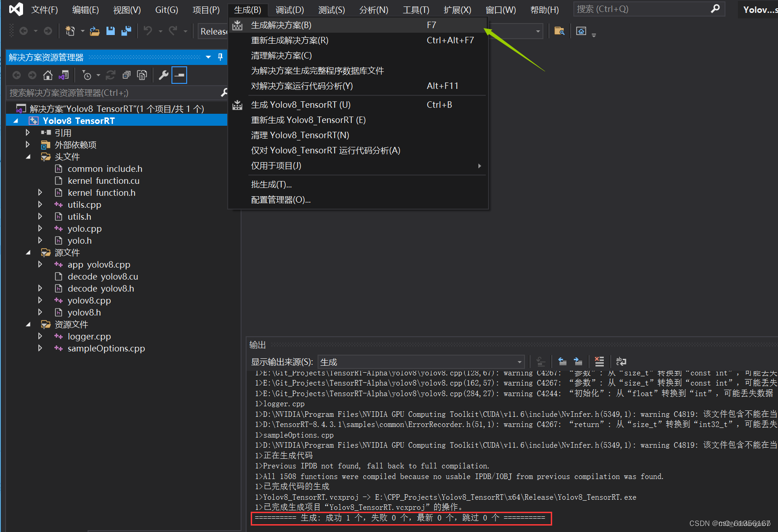This screenshot has height=532, width=778.
Task: Select 生成解决方案(B) from the Build menu
Action: (x=281, y=25)
